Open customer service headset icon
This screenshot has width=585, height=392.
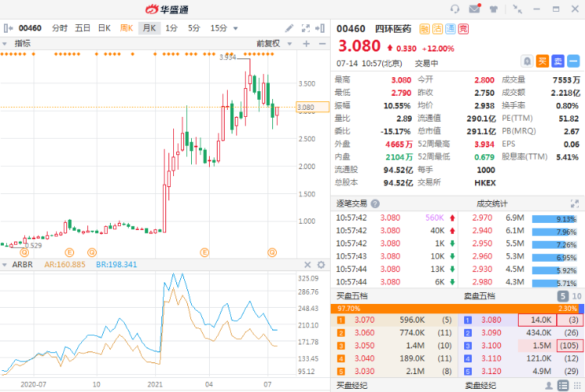tap(455, 9)
